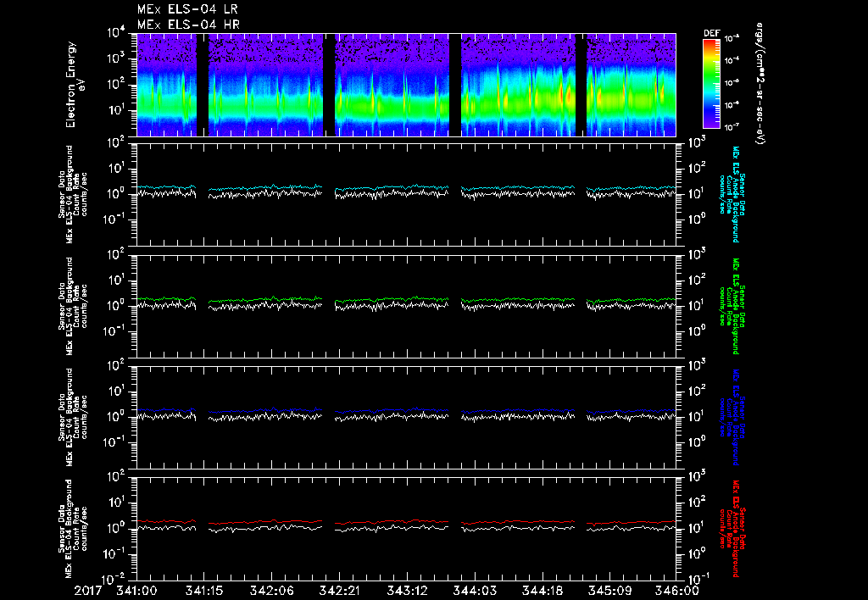Click the 10^-1 tick label at bottom-right axis
868x600 pixels.
[698, 580]
